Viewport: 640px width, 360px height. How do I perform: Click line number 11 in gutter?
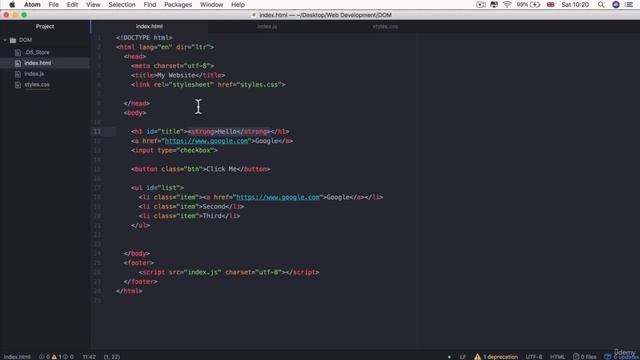tap(97, 131)
